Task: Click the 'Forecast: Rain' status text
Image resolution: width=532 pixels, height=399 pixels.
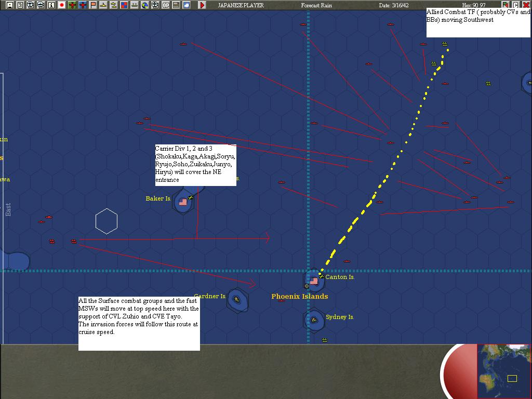Action: (x=316, y=5)
